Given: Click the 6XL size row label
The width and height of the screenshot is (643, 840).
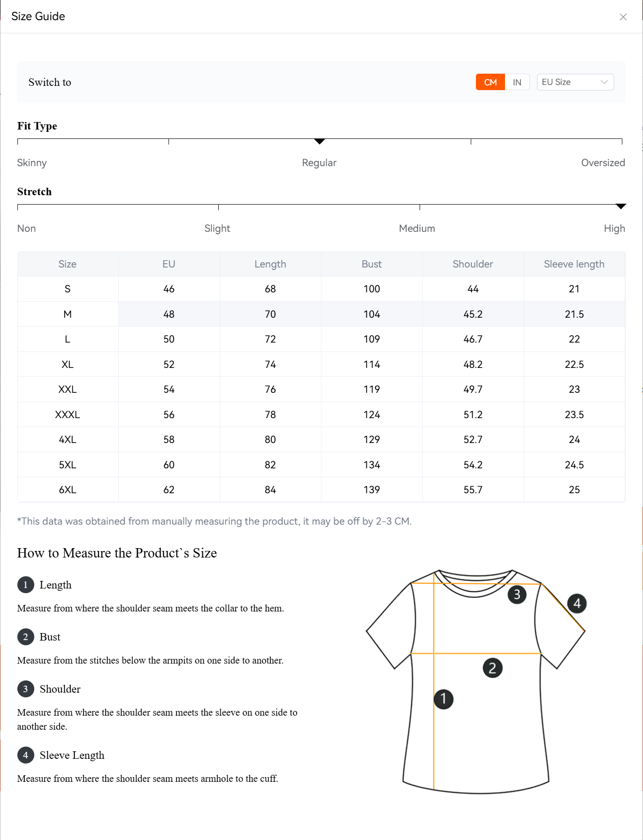Looking at the screenshot, I should [68, 490].
